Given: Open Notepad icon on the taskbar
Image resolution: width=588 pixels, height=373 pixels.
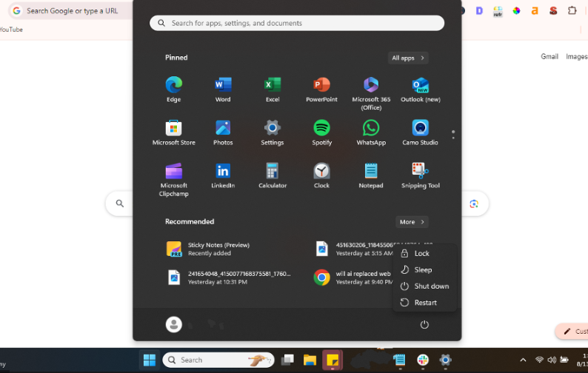Looking at the screenshot, I should (399, 360).
